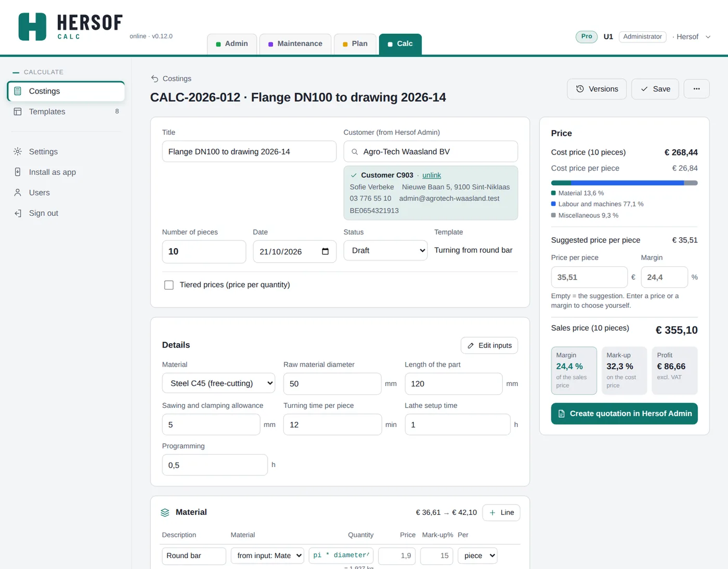Click the Hersof Calc logo
The width and height of the screenshot is (728, 569).
pos(70,26)
